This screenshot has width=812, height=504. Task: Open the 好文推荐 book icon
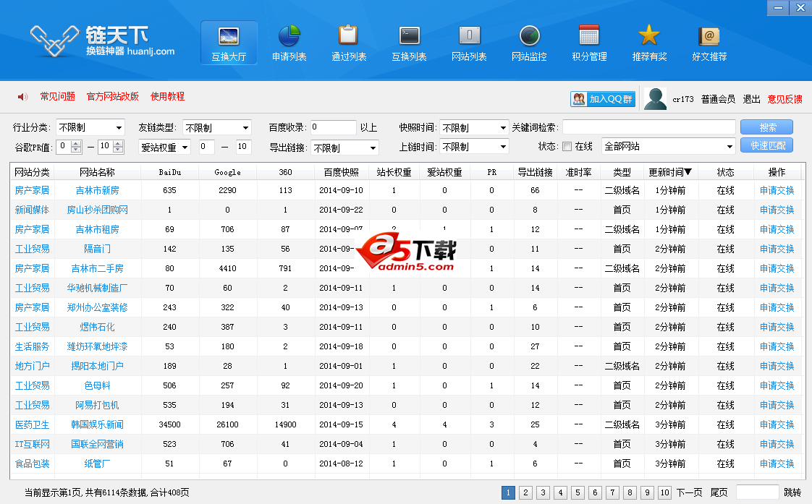[709, 35]
